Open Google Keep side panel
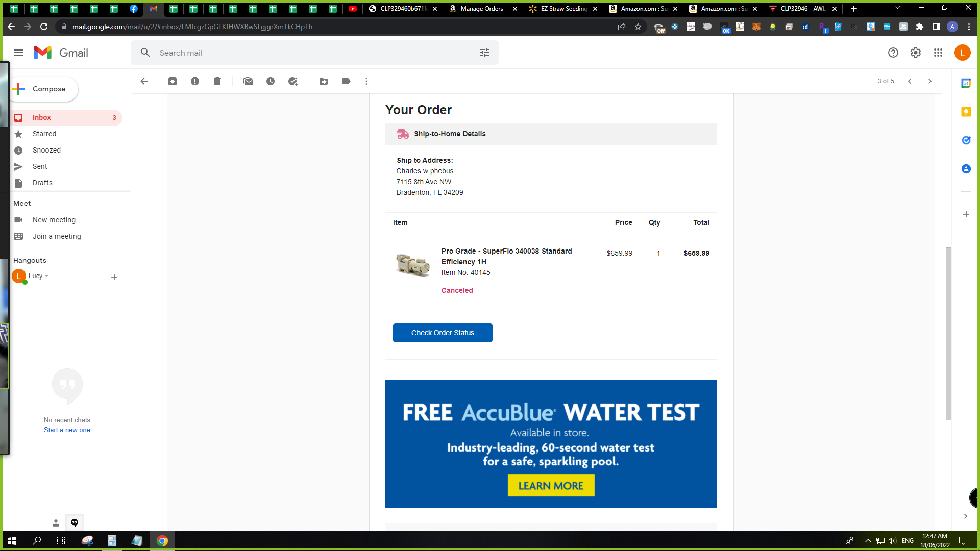The width and height of the screenshot is (980, 551). tap(966, 112)
